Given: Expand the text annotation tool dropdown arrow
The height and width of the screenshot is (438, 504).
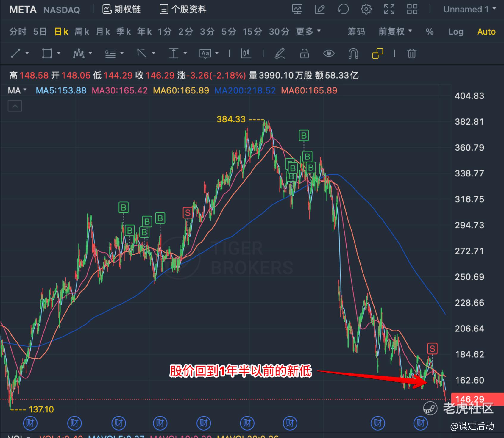Looking at the screenshot, I should coord(217,53).
